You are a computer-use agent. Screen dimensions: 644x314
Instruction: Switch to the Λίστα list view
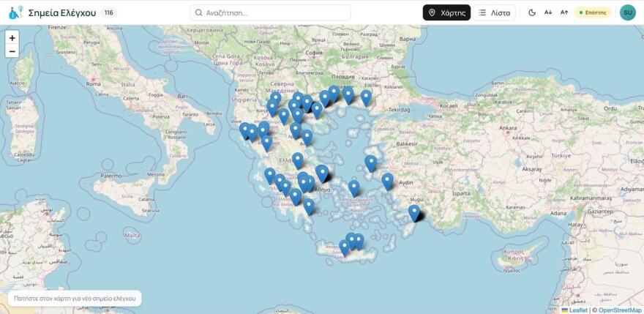[494, 12]
